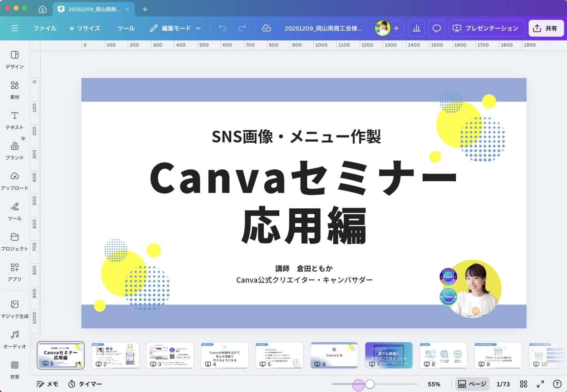The height and width of the screenshot is (392, 567).
Task: Start the プレゼンテーション presentation
Action: pos(486,28)
